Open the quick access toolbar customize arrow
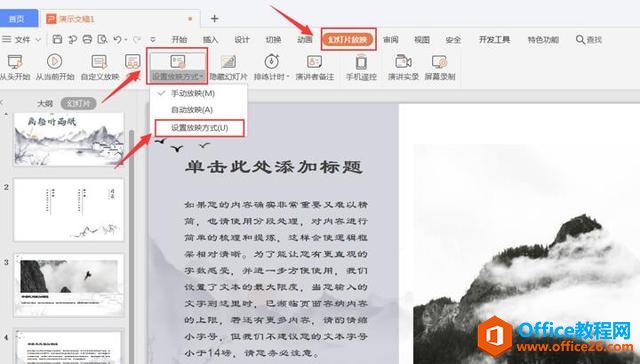The width and height of the screenshot is (640, 364). pyautogui.click(x=153, y=40)
